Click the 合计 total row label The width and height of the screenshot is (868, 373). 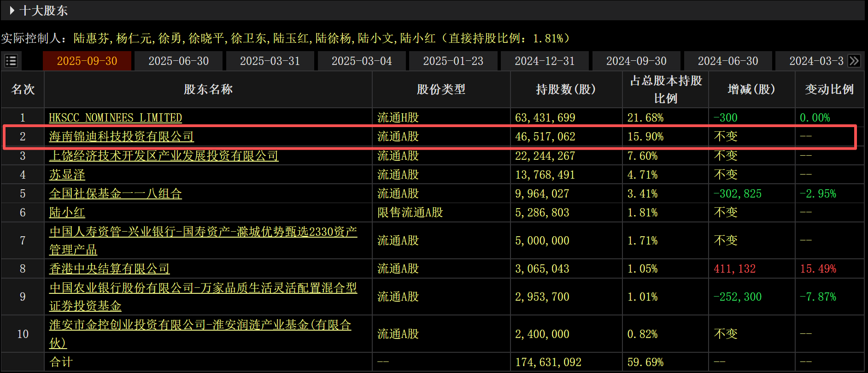click(61, 362)
